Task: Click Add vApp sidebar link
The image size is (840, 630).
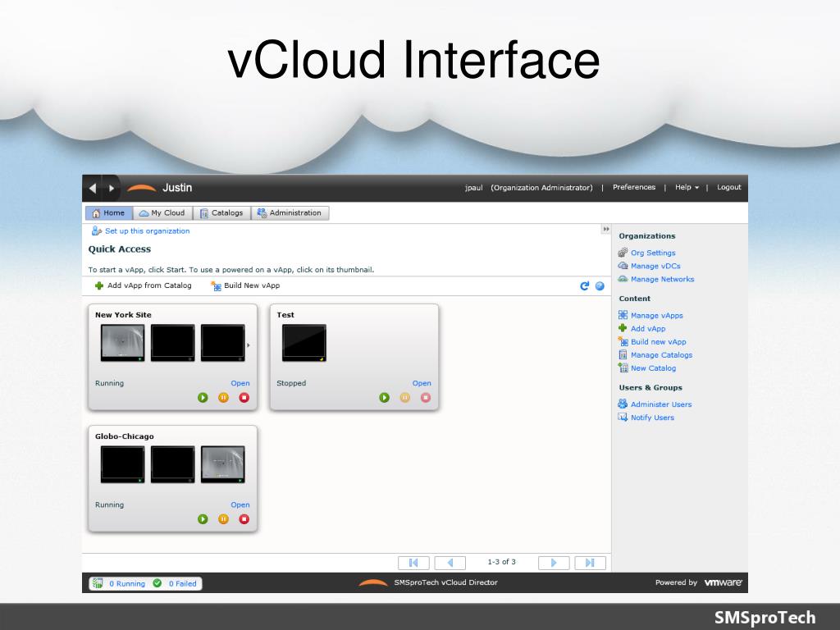Action: [648, 328]
